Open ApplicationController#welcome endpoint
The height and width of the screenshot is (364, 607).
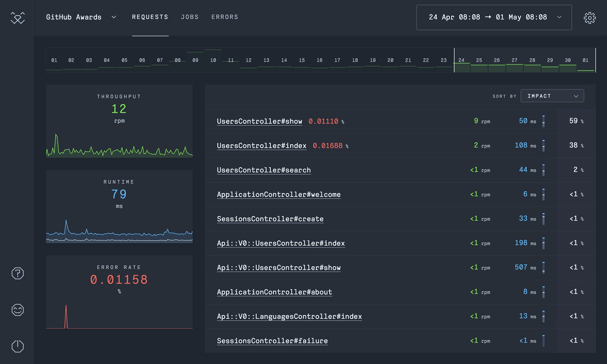[x=279, y=194]
